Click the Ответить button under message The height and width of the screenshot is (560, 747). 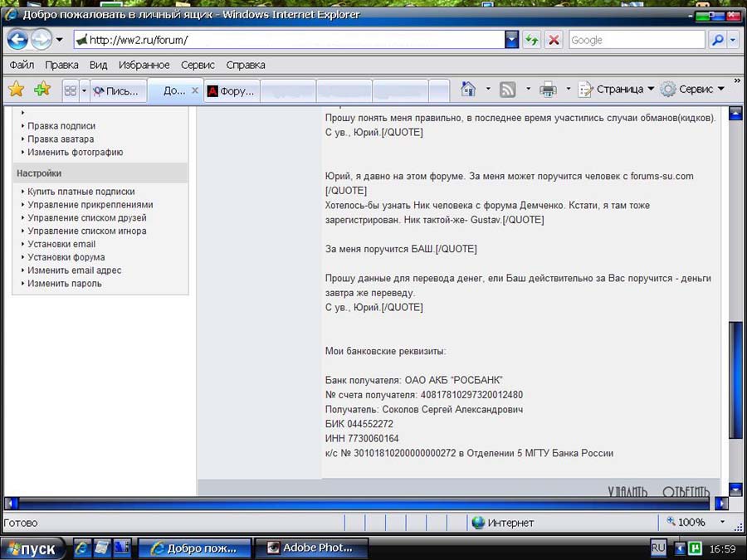click(686, 491)
